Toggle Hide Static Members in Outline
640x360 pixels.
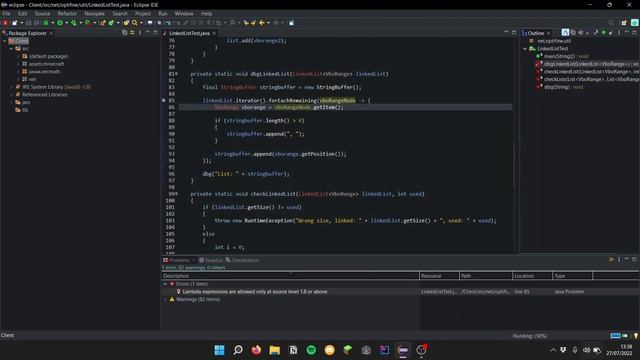click(596, 33)
